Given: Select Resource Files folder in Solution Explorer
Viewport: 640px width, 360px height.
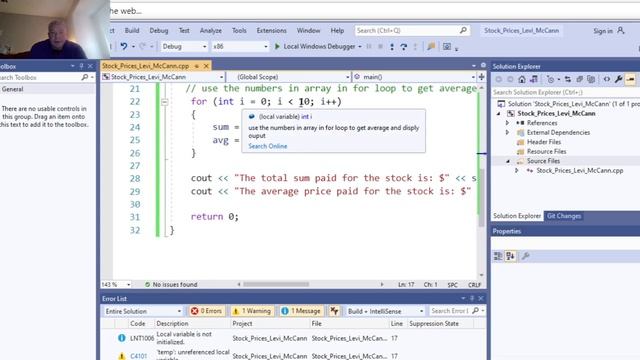Looking at the screenshot, I should pos(547,151).
